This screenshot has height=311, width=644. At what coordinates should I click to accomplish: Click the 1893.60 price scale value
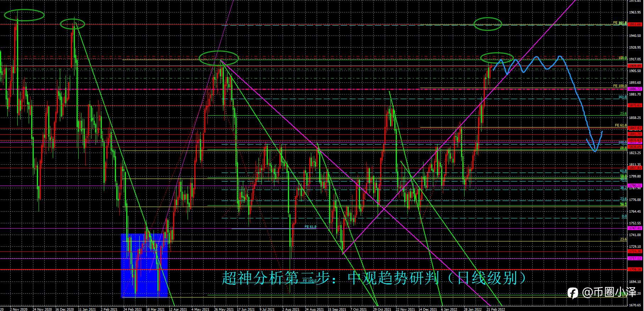click(635, 83)
